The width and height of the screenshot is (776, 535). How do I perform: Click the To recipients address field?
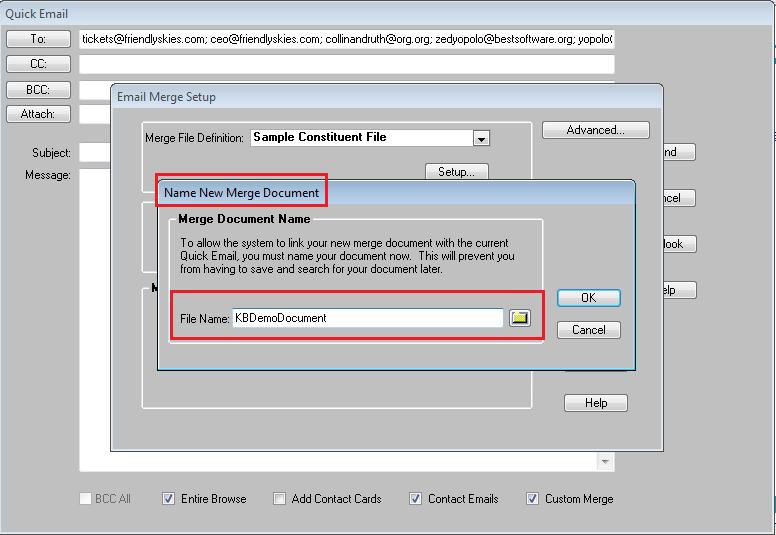[346, 39]
